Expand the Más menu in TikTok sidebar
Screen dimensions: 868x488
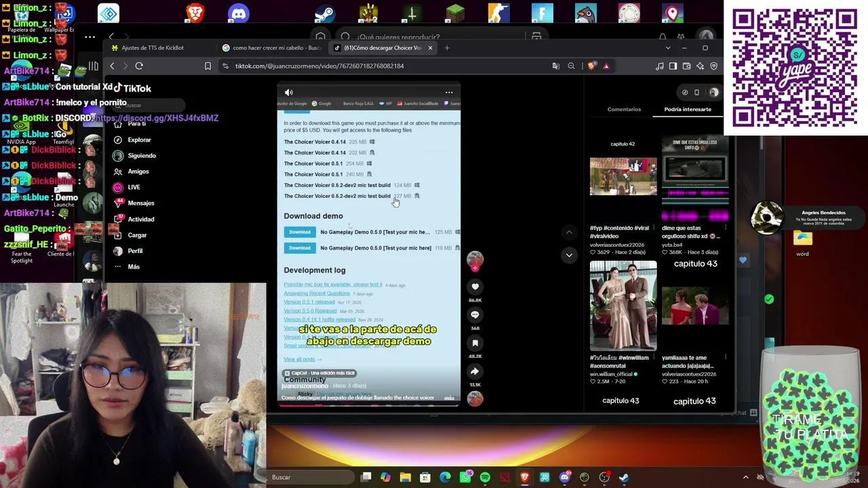coord(127,266)
